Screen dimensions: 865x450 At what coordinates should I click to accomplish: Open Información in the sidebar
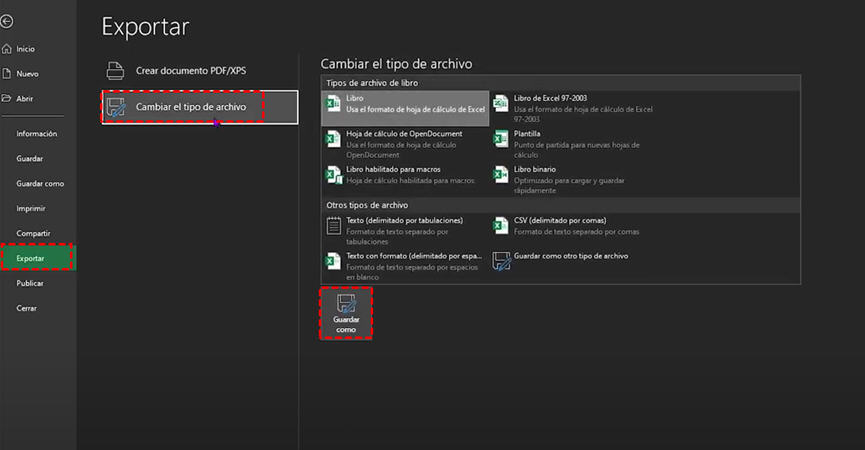click(x=36, y=134)
